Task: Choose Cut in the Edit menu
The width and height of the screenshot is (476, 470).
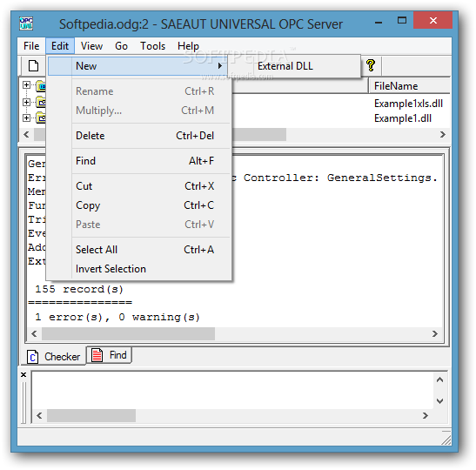Action: point(138,186)
